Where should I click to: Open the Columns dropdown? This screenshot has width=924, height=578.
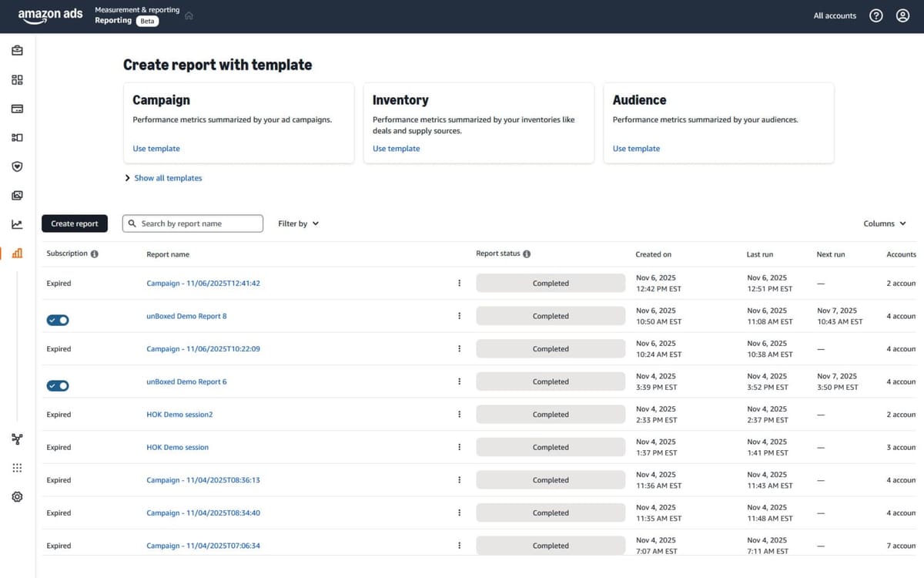tap(883, 223)
